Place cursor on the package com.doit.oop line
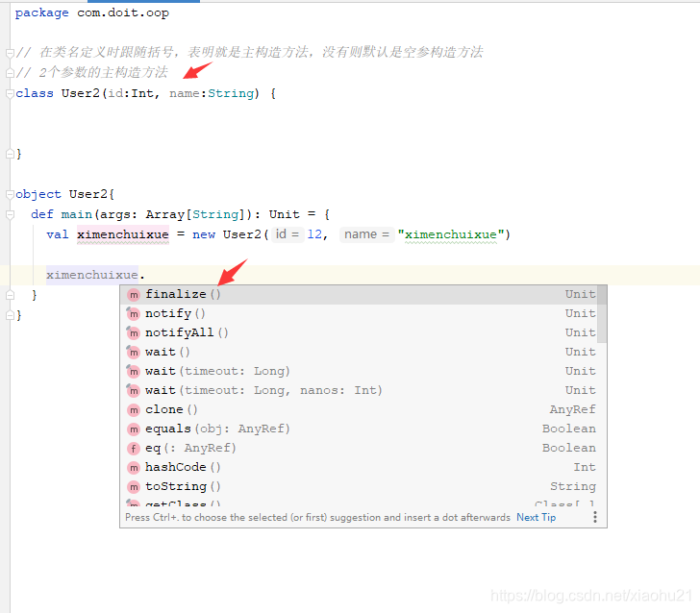This screenshot has width=700, height=613. click(x=92, y=12)
